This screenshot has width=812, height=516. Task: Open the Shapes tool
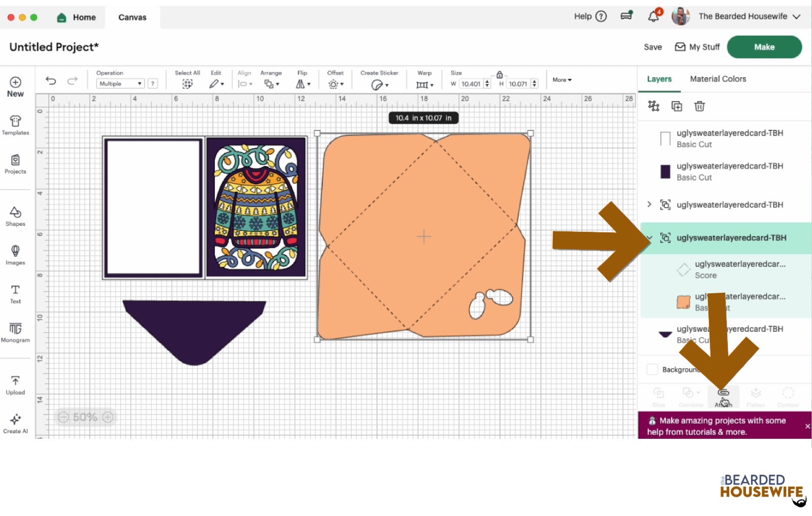(x=15, y=216)
